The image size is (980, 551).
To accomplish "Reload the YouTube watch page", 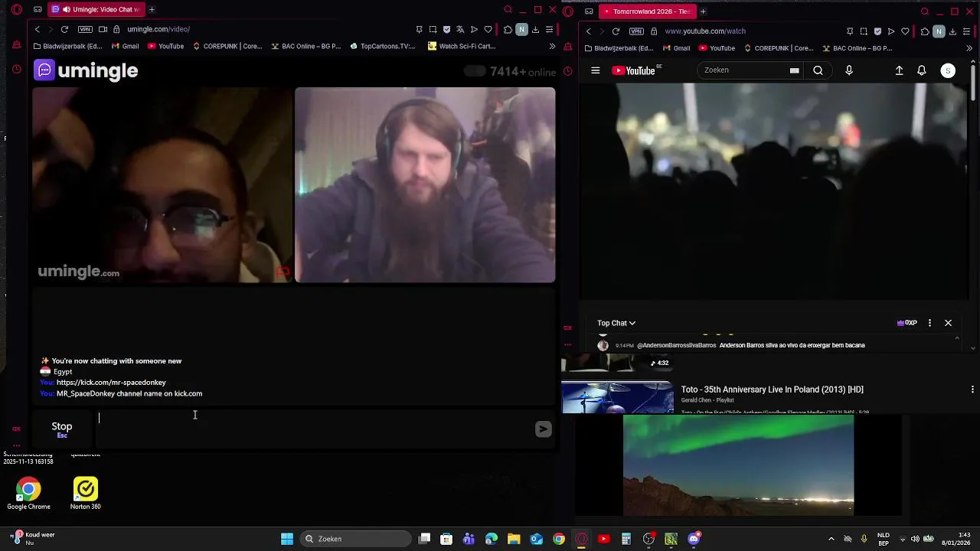I will coord(616,31).
